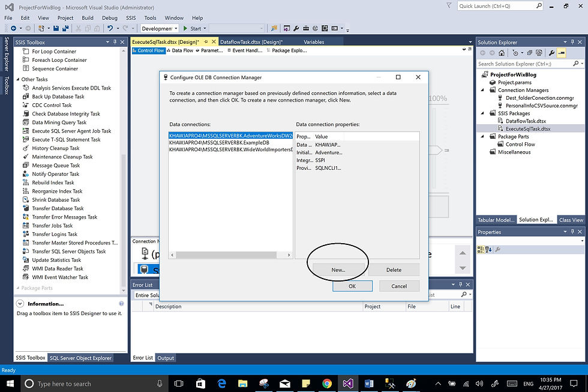This screenshot has height=392, width=588.
Task: Collapse the Other Tasks group in SSIS Toolbox
Action: click(18, 79)
